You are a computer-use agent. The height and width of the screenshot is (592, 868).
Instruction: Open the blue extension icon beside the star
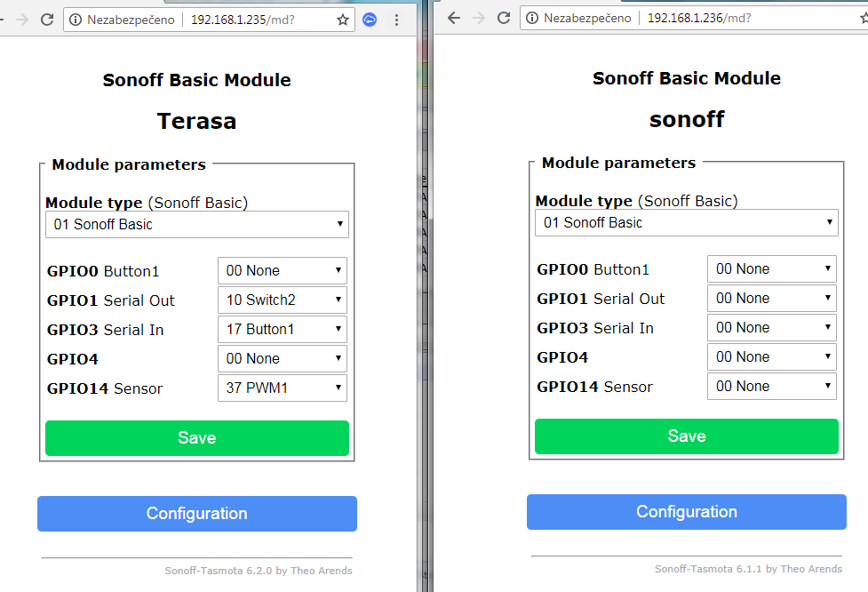click(x=369, y=19)
